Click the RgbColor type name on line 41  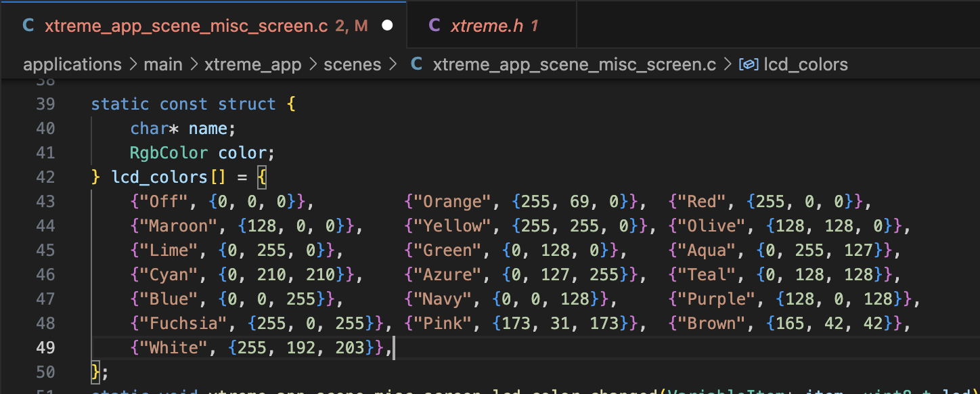click(170, 152)
